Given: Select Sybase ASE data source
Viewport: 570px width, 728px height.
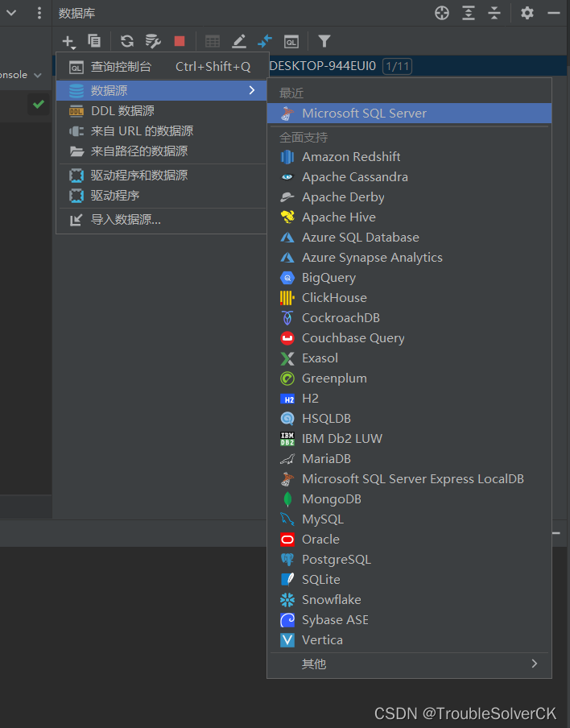Looking at the screenshot, I should click(409, 620).
